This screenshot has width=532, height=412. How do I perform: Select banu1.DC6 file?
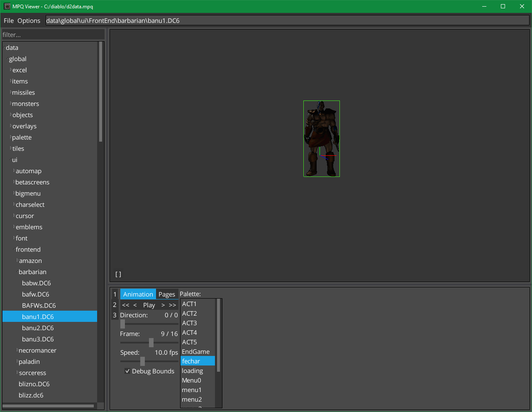50,316
